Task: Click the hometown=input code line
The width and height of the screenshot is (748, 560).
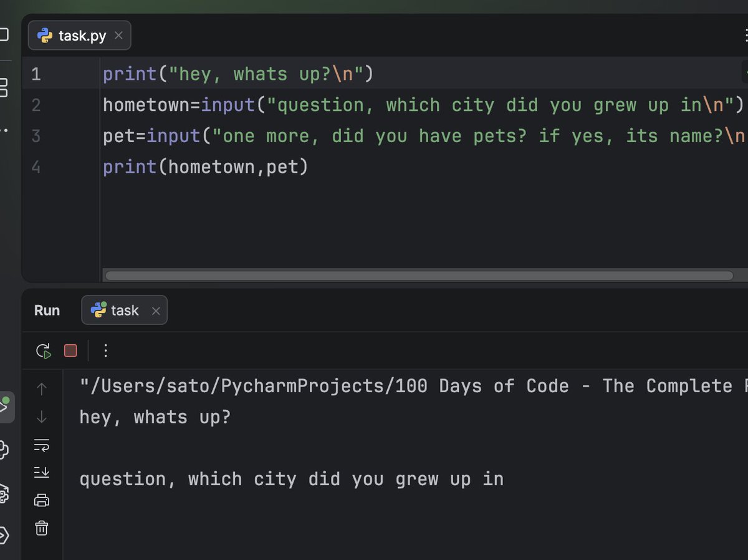Action: [423, 105]
